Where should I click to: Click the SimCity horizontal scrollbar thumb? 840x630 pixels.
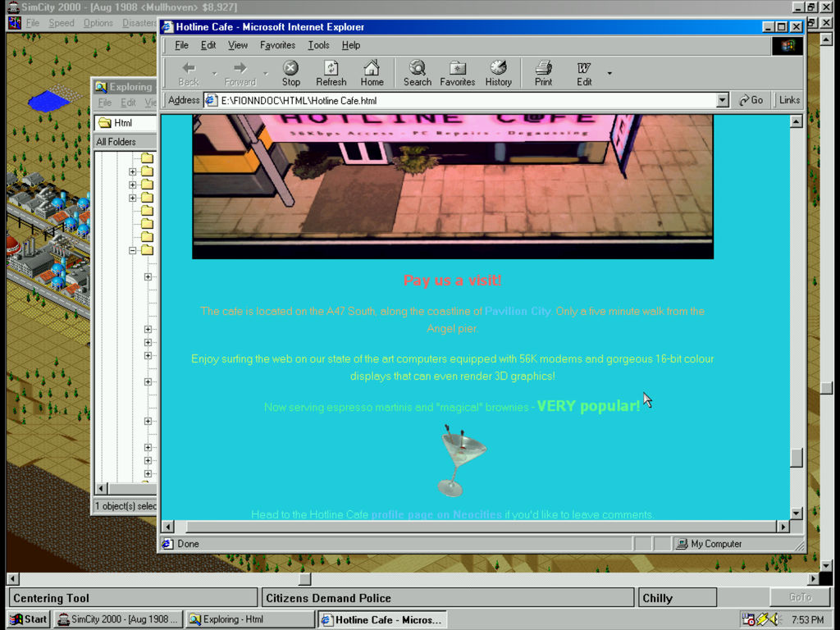pyautogui.click(x=305, y=578)
